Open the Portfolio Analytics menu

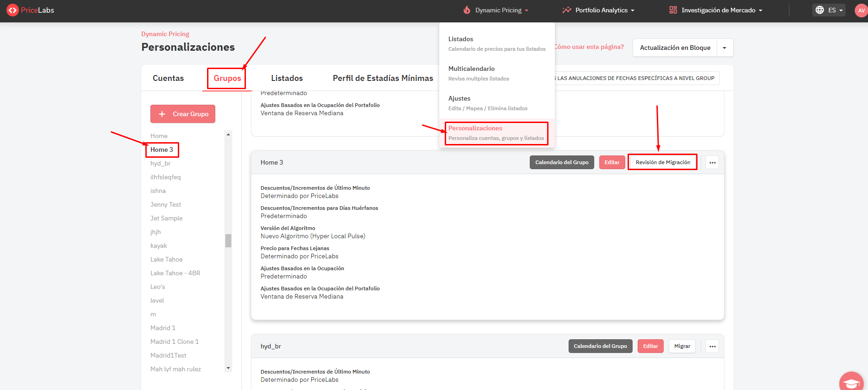(598, 10)
